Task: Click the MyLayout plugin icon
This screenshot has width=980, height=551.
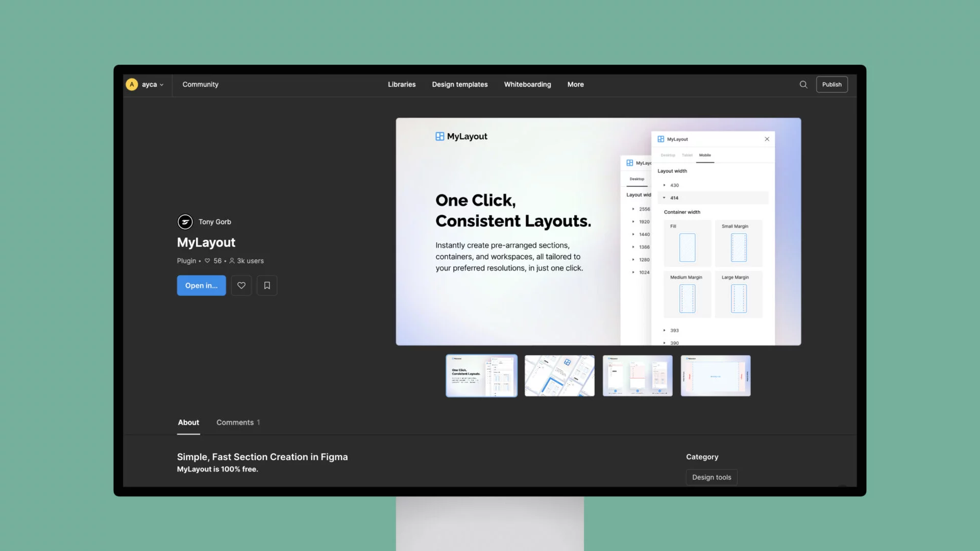Action: [439, 136]
